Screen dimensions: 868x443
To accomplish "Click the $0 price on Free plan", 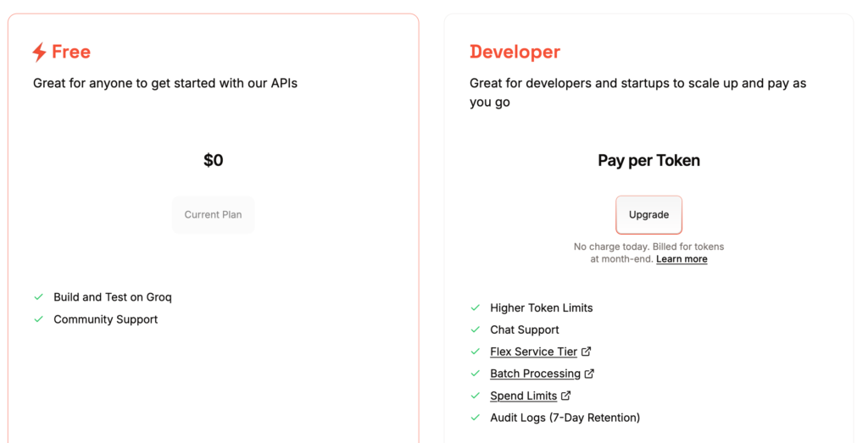I will coord(213,160).
